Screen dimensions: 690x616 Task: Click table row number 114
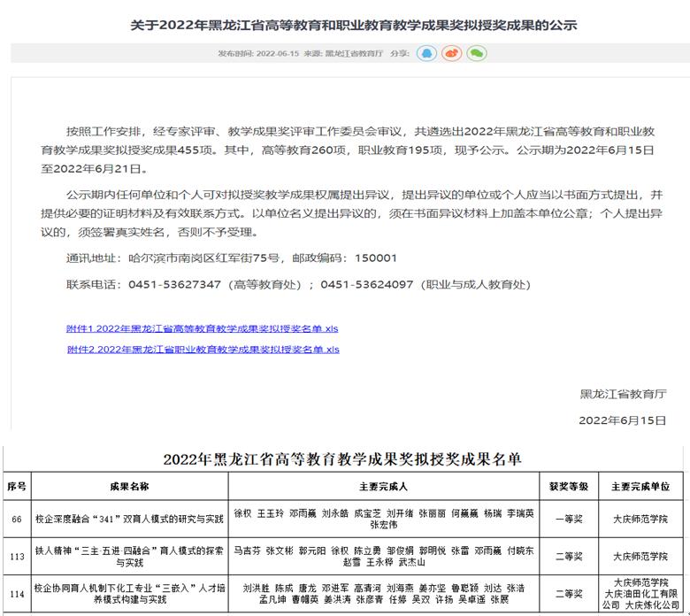(x=17, y=593)
